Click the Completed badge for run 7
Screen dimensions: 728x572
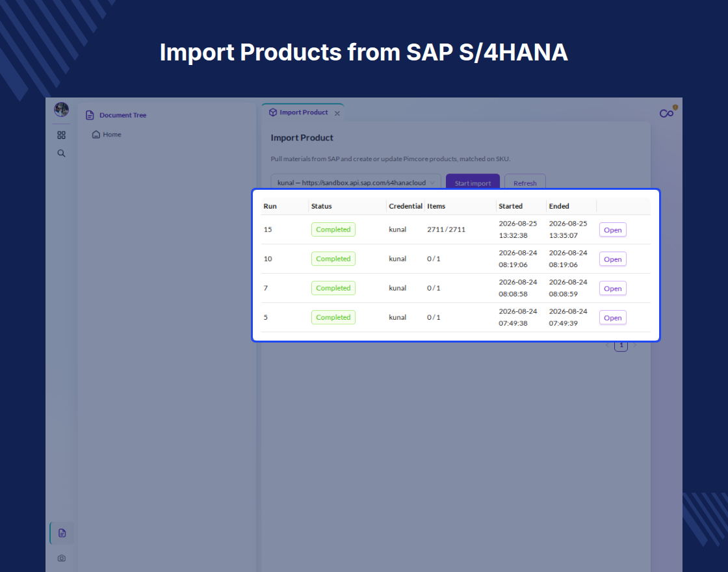click(333, 288)
